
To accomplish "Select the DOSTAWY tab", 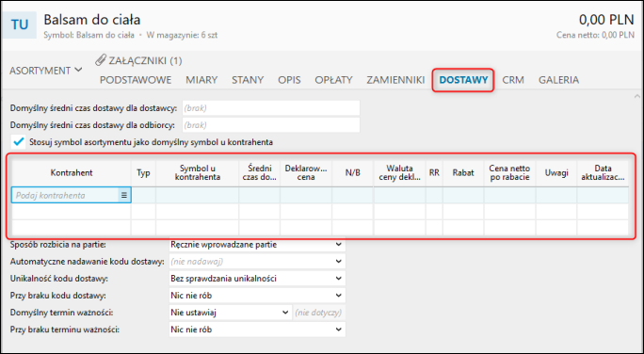I will pyautogui.click(x=463, y=80).
